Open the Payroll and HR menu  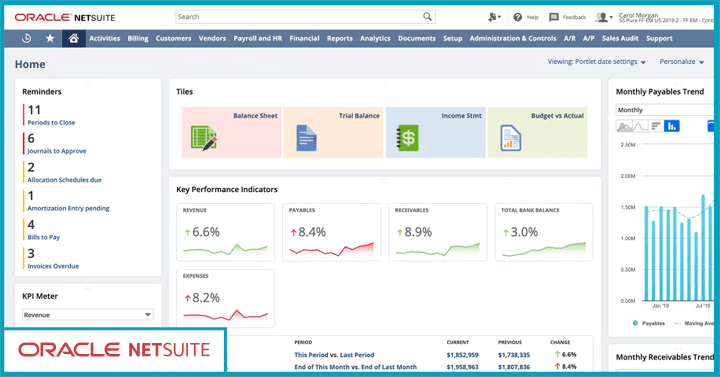tap(258, 39)
